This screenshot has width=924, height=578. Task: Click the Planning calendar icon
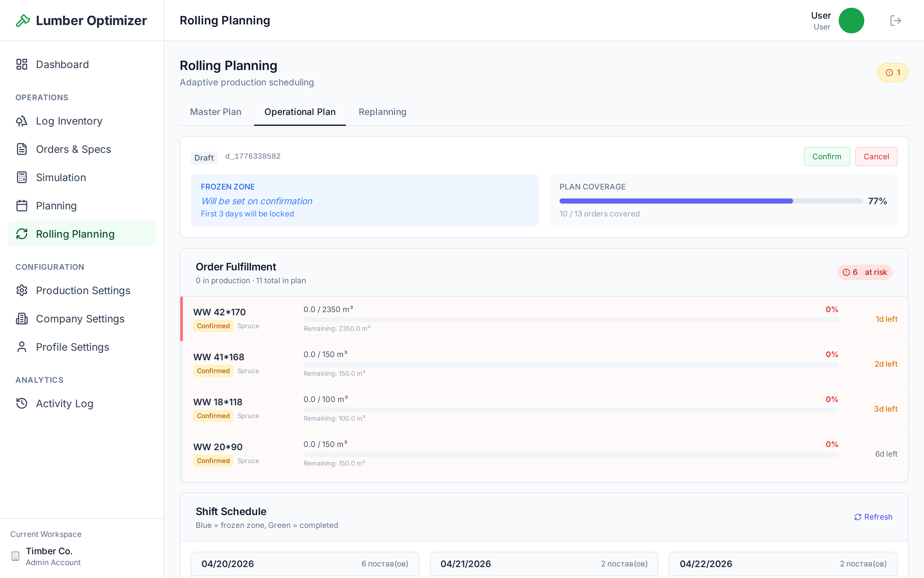tap(22, 206)
